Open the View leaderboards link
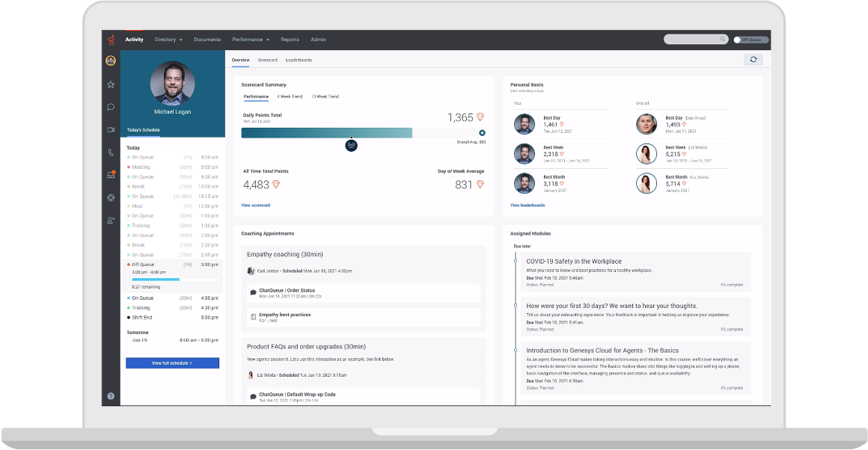This screenshot has height=450, width=868. coord(527,205)
